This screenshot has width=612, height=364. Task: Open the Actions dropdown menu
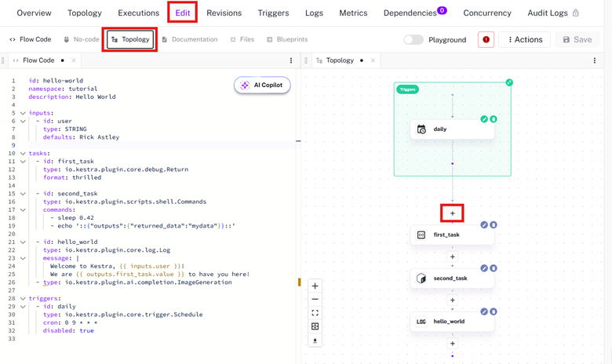525,39
